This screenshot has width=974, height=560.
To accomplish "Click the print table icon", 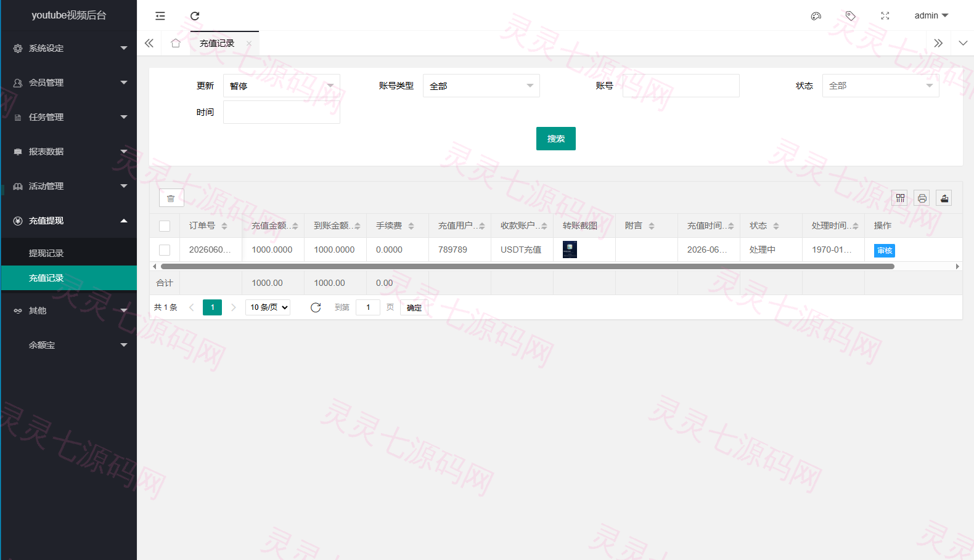I will [922, 198].
